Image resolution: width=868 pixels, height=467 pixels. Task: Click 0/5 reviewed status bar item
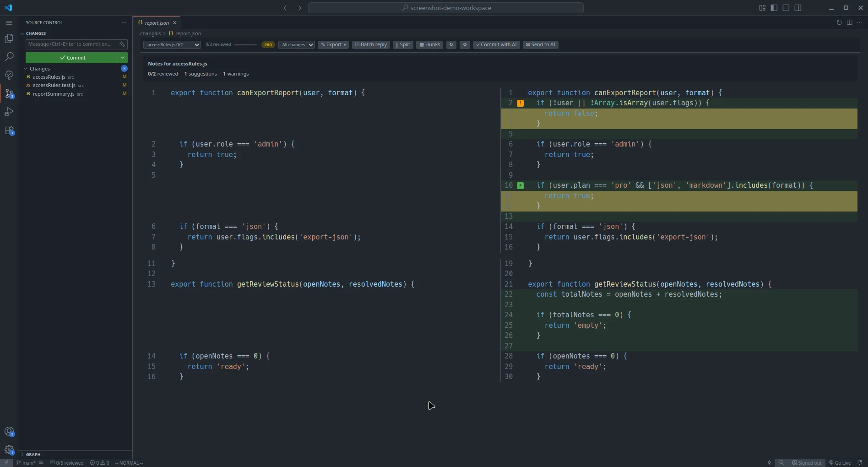(66, 463)
